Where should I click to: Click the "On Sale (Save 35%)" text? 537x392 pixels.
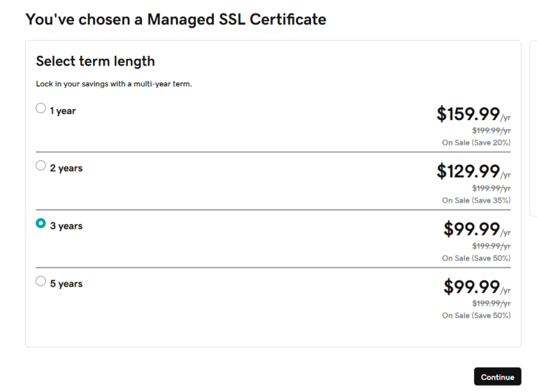(476, 200)
